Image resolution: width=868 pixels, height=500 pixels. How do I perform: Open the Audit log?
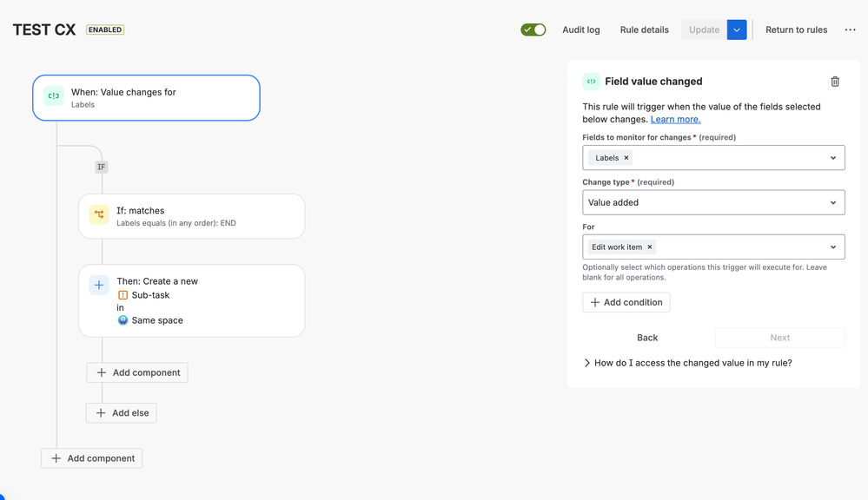click(x=581, y=30)
